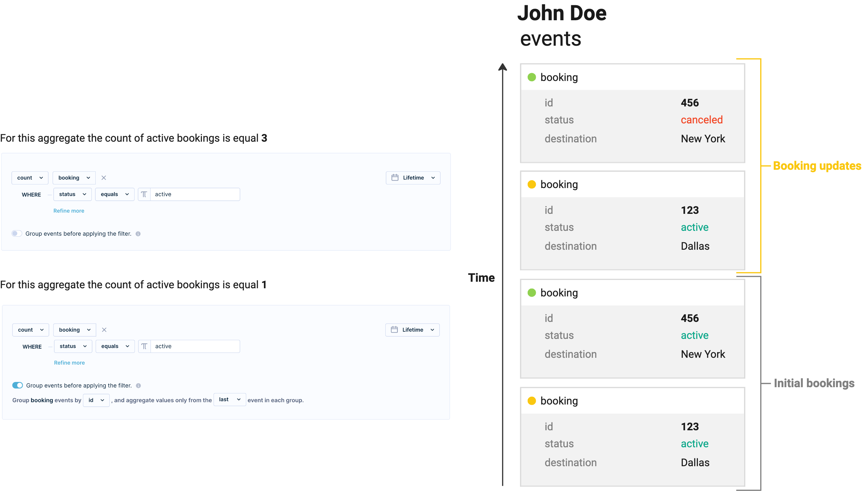The height and width of the screenshot is (491, 868).
Task: Open booking event dropdown in second aggregate
Action: (74, 330)
